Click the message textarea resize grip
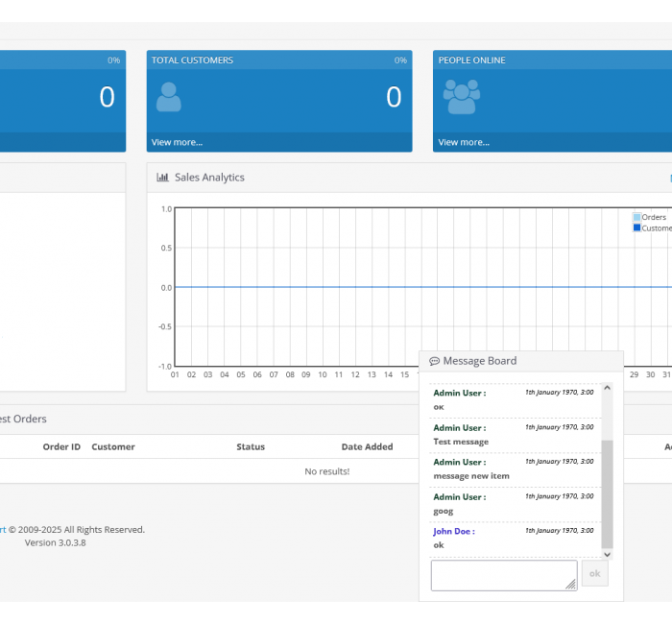 coord(571,584)
